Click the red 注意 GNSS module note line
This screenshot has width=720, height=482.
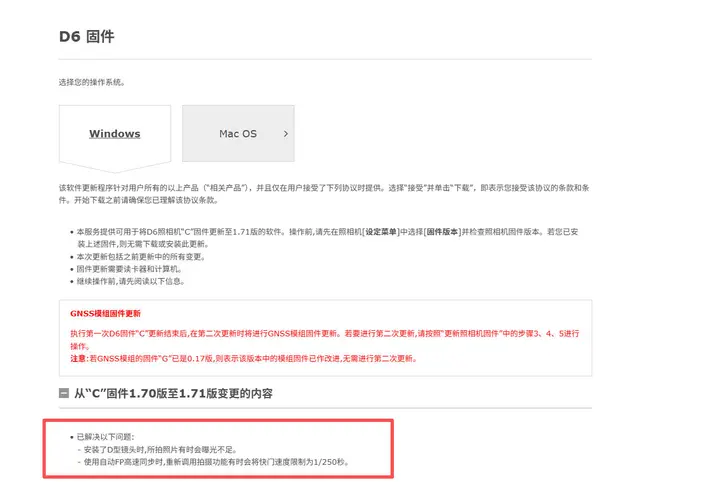coord(244,359)
